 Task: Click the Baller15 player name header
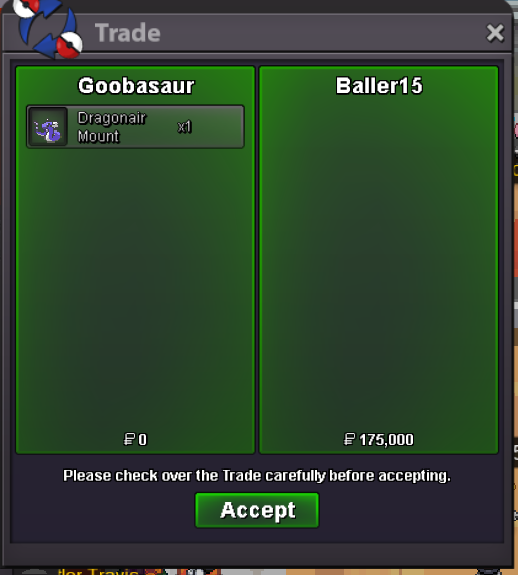[379, 86]
